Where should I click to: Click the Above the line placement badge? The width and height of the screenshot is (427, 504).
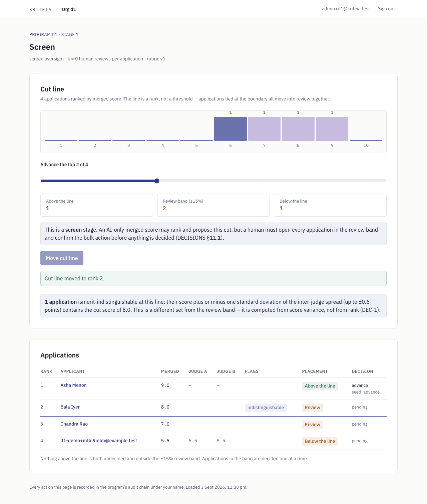click(320, 386)
